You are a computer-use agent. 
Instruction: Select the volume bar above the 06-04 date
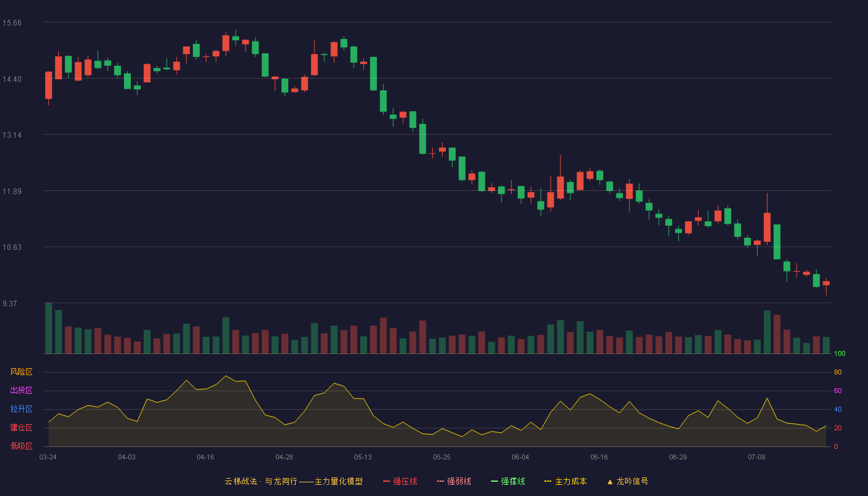(x=521, y=346)
